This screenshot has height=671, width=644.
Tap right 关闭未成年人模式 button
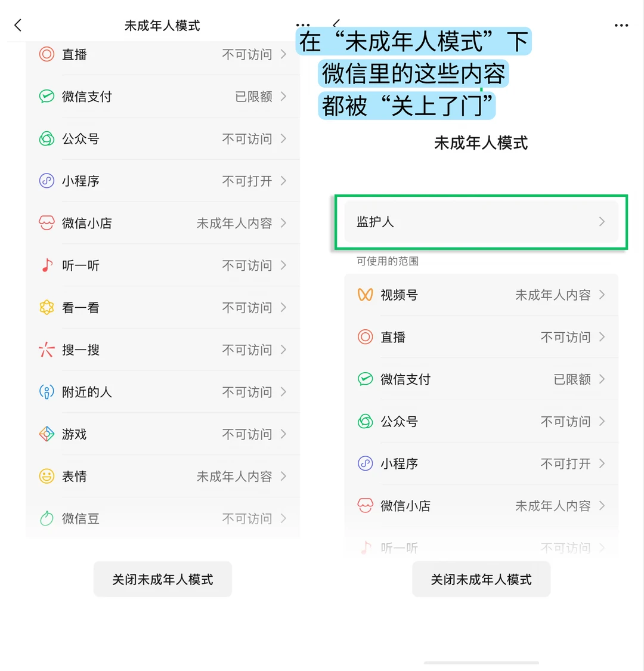pyautogui.click(x=481, y=579)
